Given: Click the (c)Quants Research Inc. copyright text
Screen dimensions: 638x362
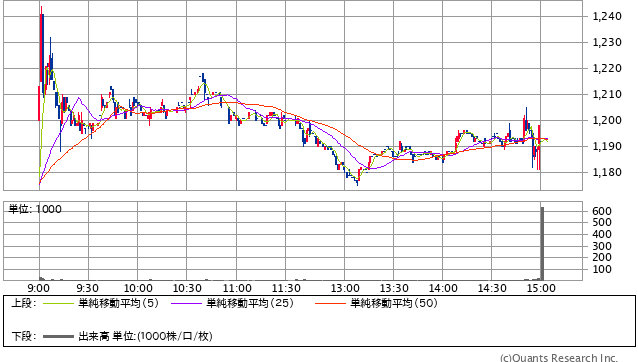Looking at the screenshot, I should tap(559, 358).
